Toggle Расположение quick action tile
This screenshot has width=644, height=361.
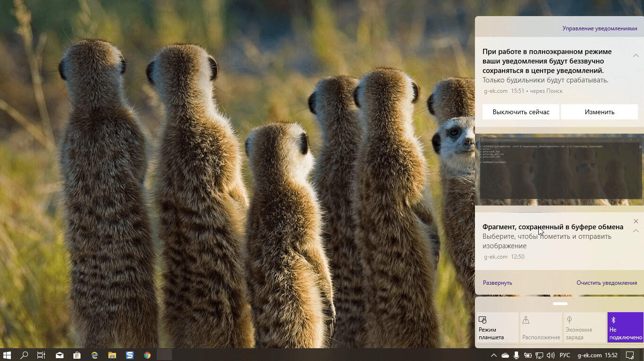pos(541,327)
